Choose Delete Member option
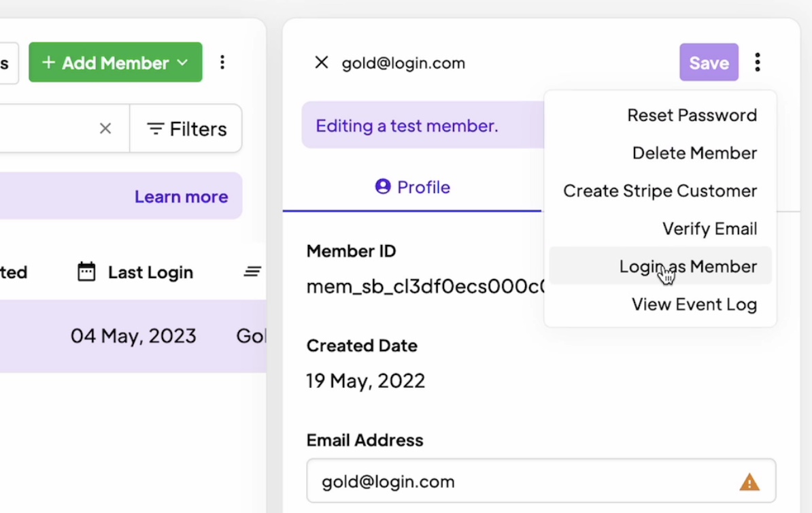This screenshot has height=513, width=812. tap(694, 153)
